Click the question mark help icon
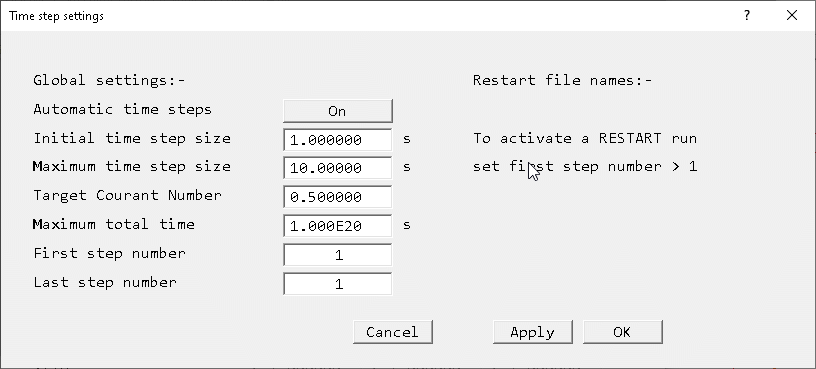The width and height of the screenshot is (816, 369). [747, 16]
